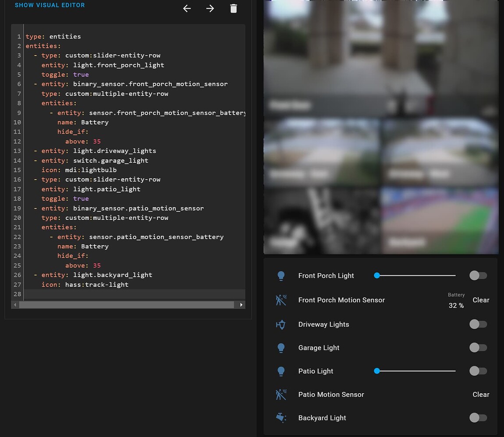
Task: Click the redo arrow in the editor toolbar
Action: pyautogui.click(x=210, y=8)
